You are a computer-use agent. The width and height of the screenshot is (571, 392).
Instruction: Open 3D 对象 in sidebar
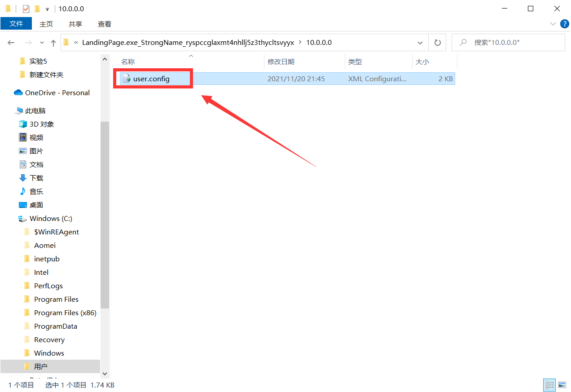tap(42, 124)
